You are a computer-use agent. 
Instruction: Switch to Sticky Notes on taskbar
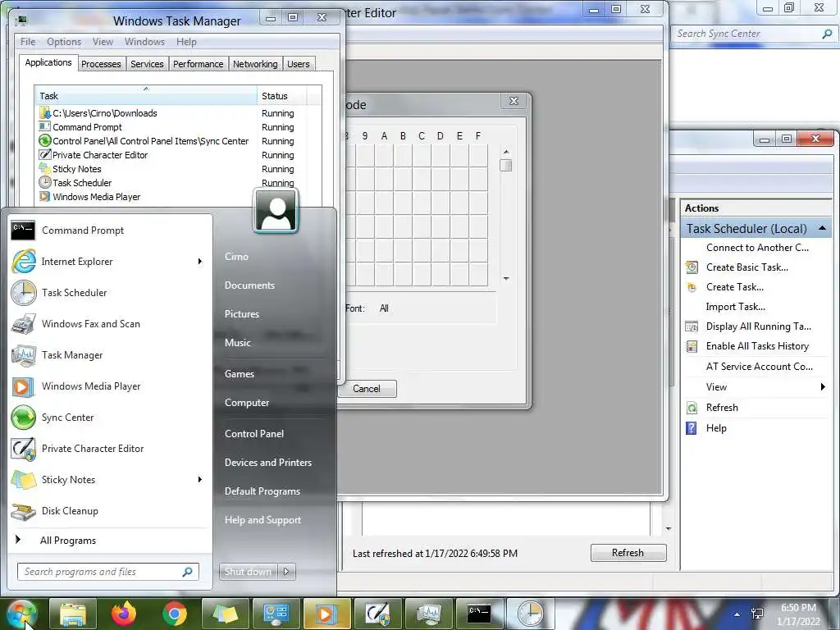tap(225, 614)
